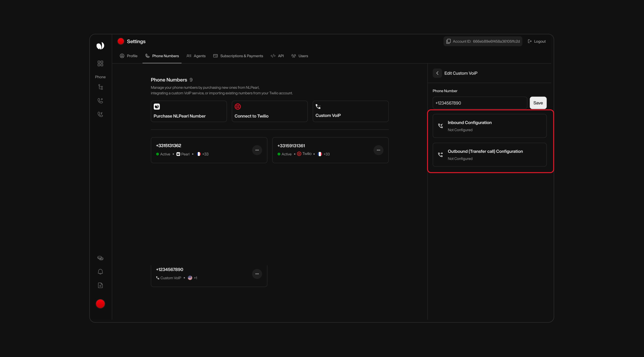Expand Inbound Configuration settings
The height and width of the screenshot is (357, 644).
(489, 126)
